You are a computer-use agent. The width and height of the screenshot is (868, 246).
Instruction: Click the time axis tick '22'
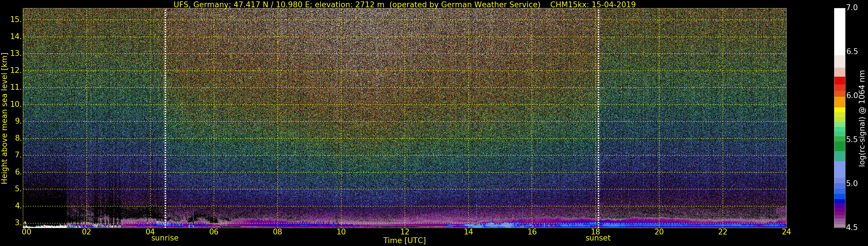pos(723,232)
